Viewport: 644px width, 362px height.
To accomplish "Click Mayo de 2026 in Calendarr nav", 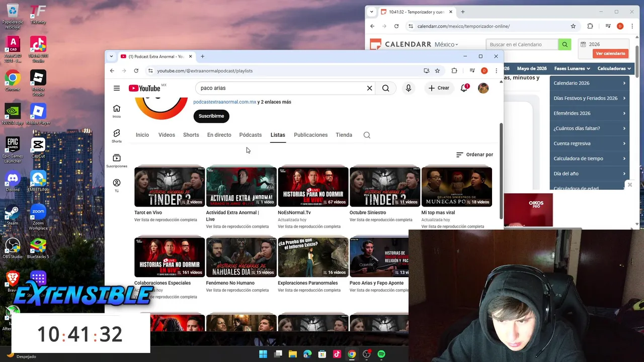I will tap(531, 68).
